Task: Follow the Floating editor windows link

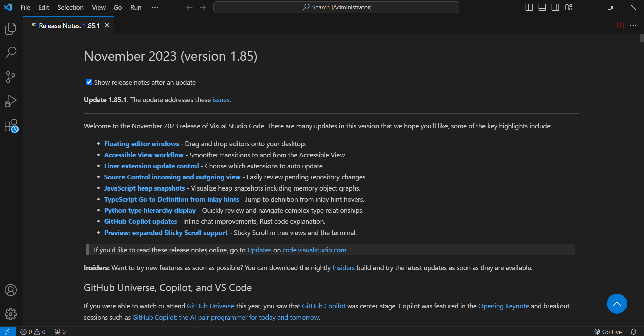Action: pyautogui.click(x=141, y=143)
